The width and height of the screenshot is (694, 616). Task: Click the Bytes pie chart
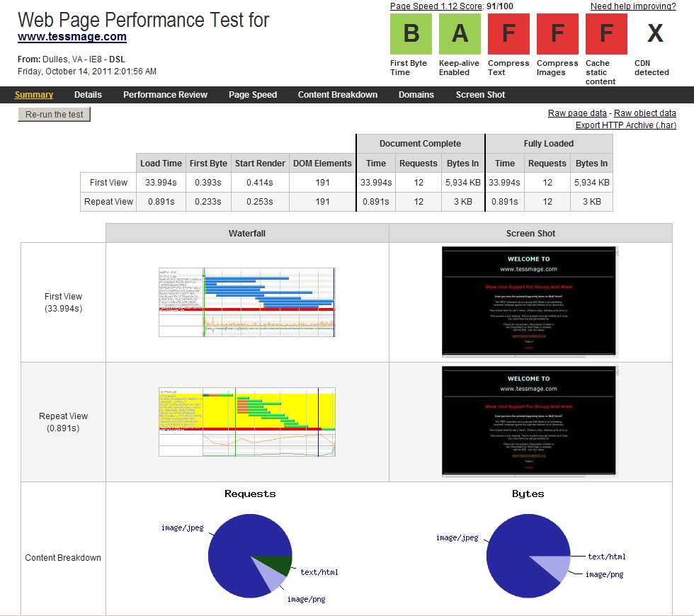[528, 556]
